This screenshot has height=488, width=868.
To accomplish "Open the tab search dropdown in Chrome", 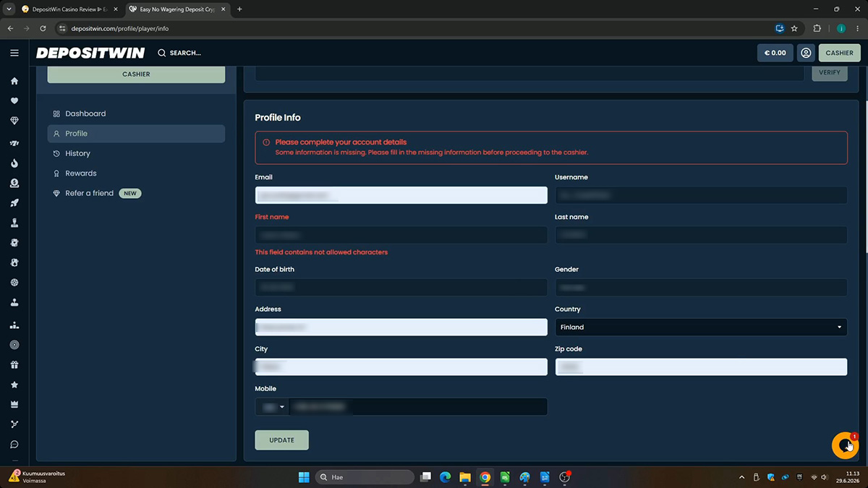I will [x=7, y=9].
